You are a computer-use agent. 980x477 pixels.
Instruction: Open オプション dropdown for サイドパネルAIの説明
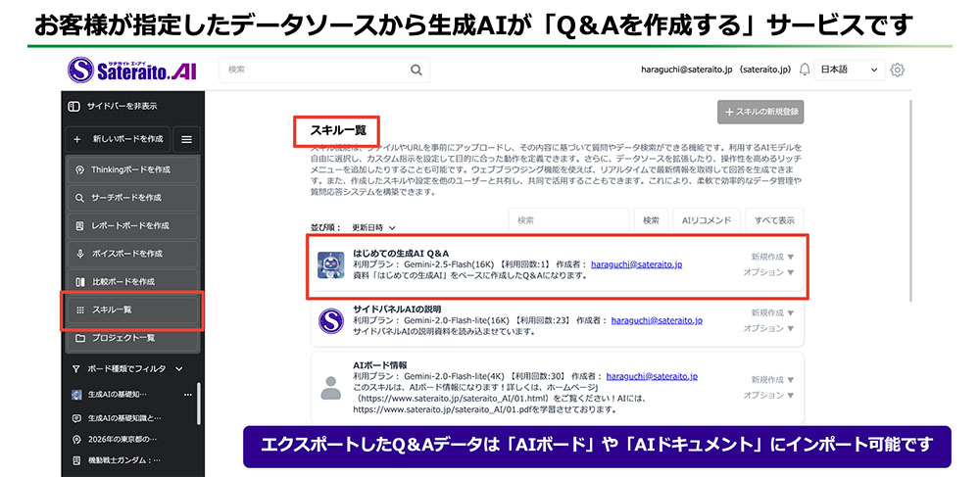tap(768, 328)
